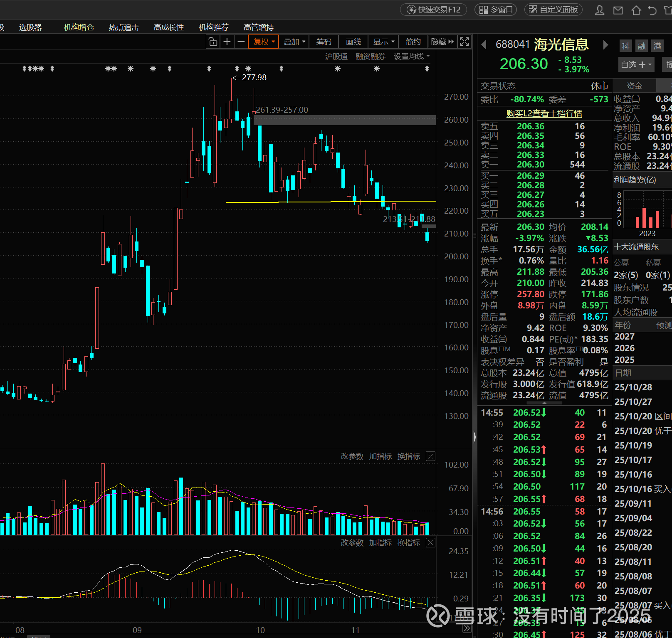Click the lock icon in chart toolbar
This screenshot has height=638, width=672.
point(213,42)
